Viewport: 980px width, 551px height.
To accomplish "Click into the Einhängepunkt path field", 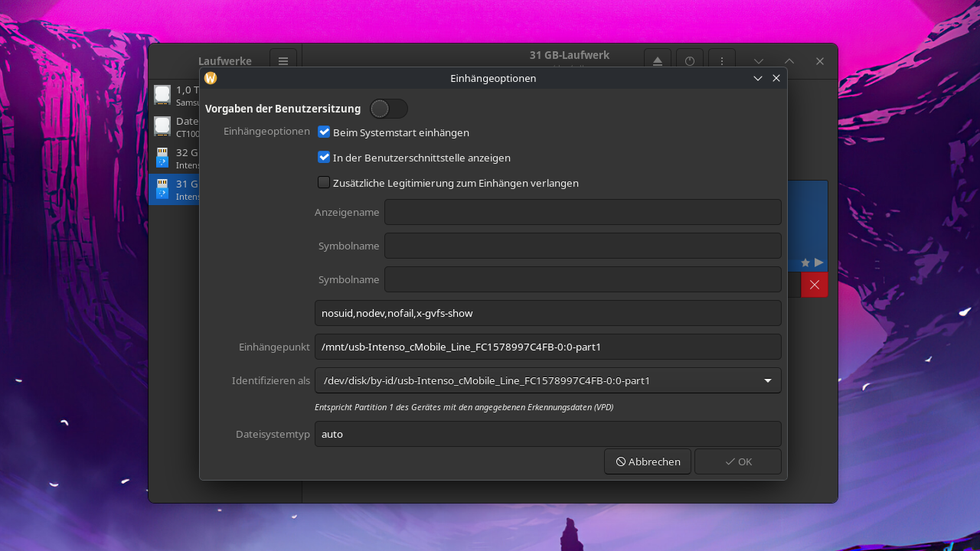I will coord(547,347).
